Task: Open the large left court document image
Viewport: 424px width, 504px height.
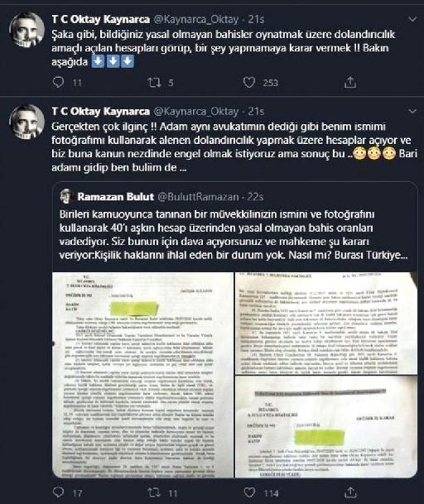Action: click(x=143, y=375)
